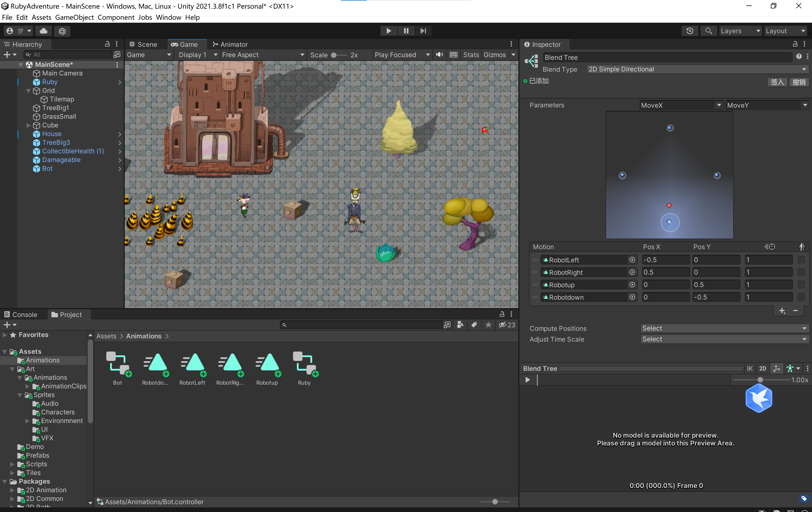Toggle the Stats overlay
Screen dimensions: 812x512
point(471,55)
